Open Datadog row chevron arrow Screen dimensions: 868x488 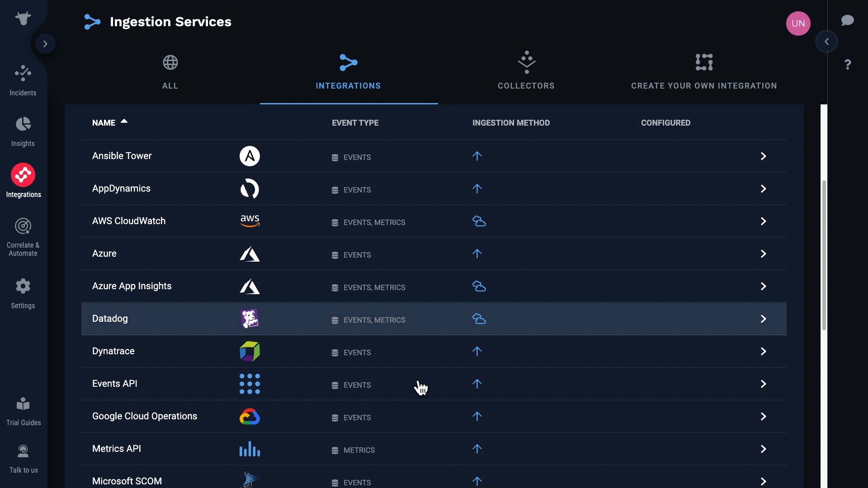(x=763, y=319)
